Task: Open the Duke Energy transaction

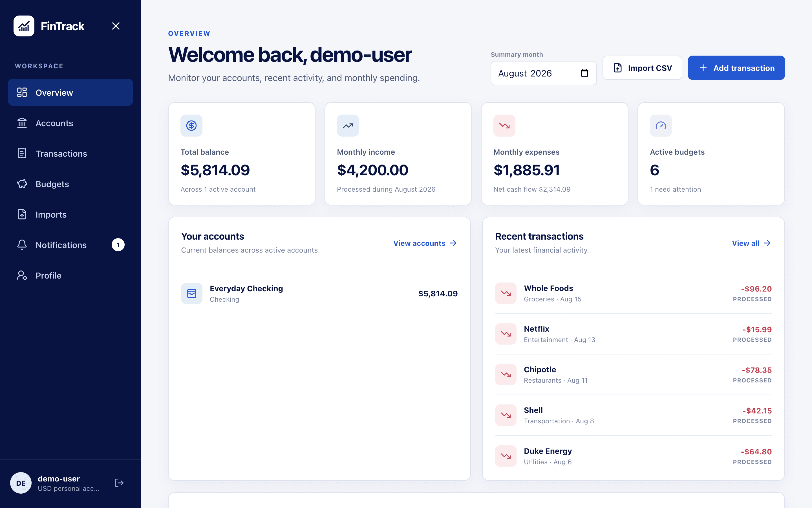Action: (x=633, y=456)
